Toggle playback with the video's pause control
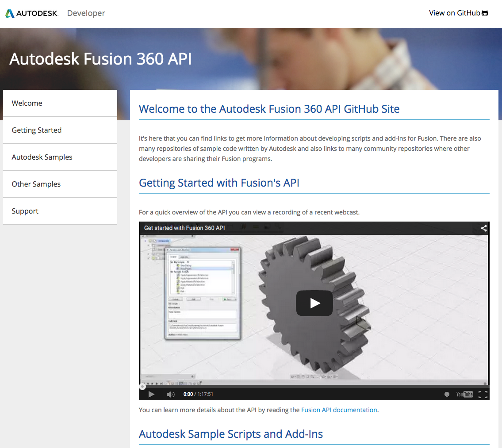Screen dimensions: 502x448 pos(152,394)
